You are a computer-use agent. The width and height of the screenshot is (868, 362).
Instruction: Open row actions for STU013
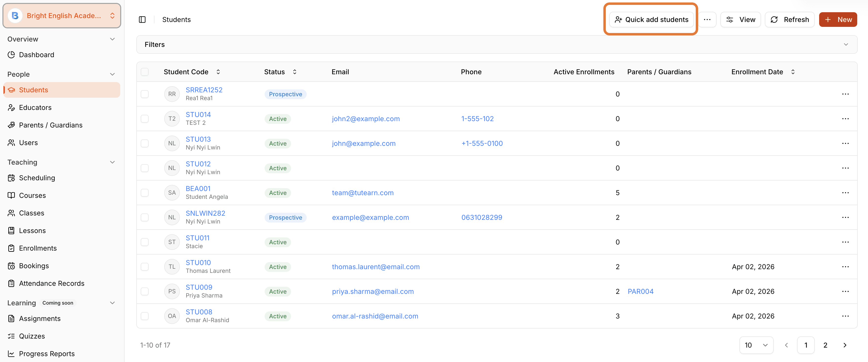[845, 143]
